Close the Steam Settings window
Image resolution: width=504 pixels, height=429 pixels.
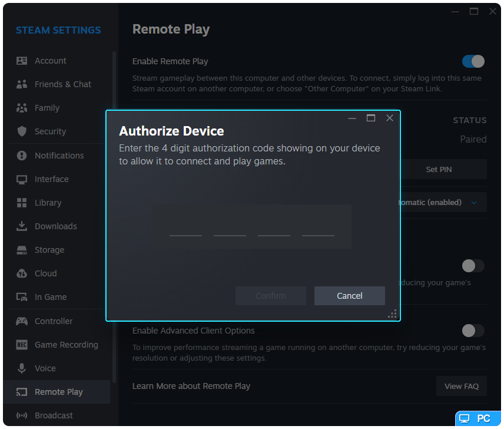pyautogui.click(x=492, y=11)
